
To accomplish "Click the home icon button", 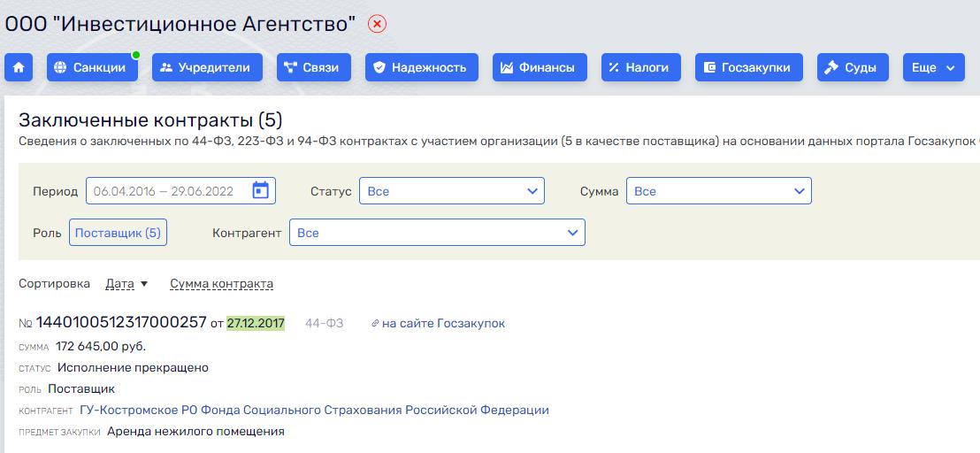I will [18, 67].
